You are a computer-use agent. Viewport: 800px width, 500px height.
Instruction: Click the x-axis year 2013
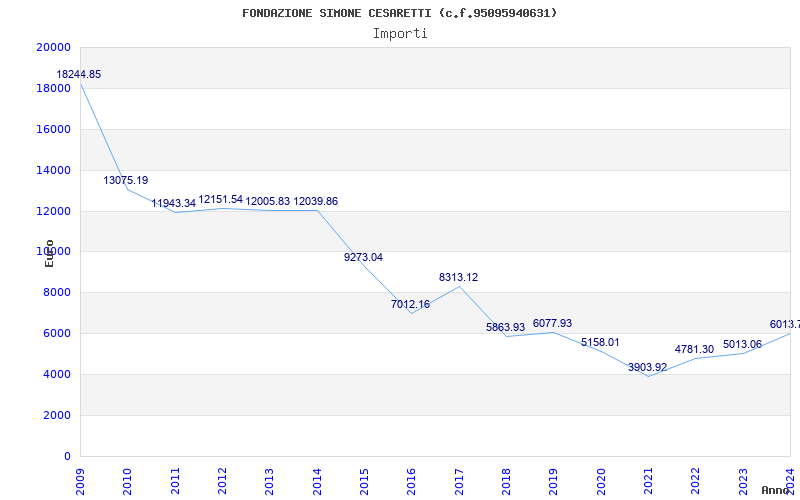pos(269,481)
